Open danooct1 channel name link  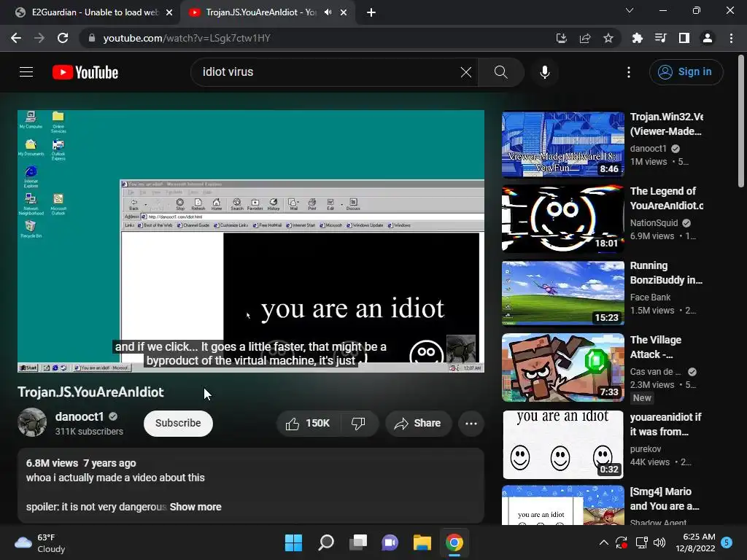79,416
